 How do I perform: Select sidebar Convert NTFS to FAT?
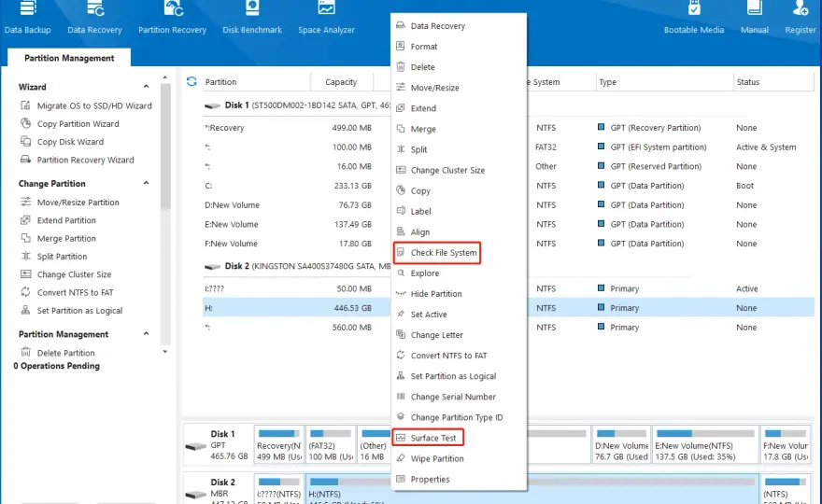point(67,292)
